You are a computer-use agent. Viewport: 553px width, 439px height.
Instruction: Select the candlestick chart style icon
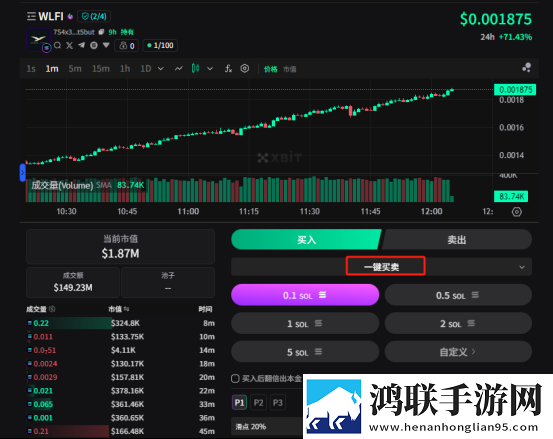point(195,68)
